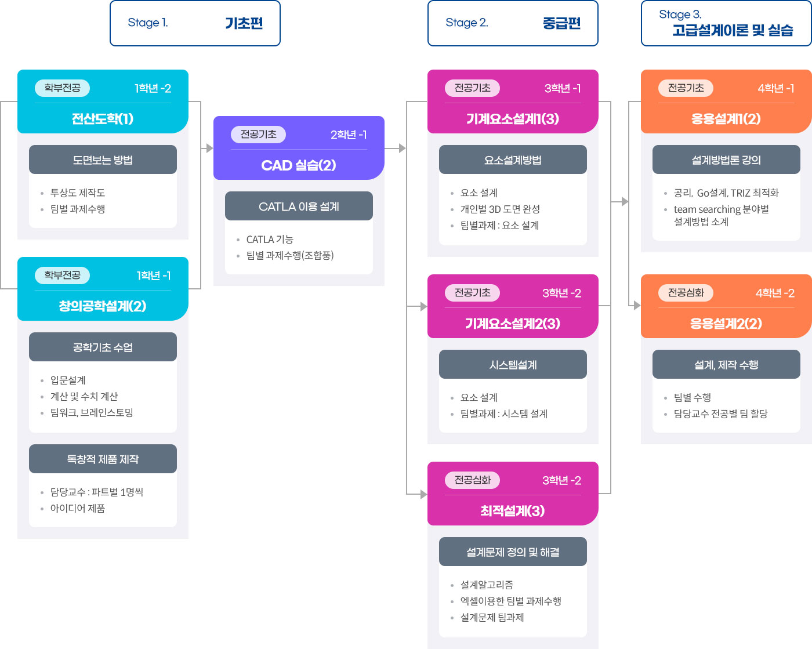Open Stage 3 고급설계이론 및 실습 header

coord(726,23)
